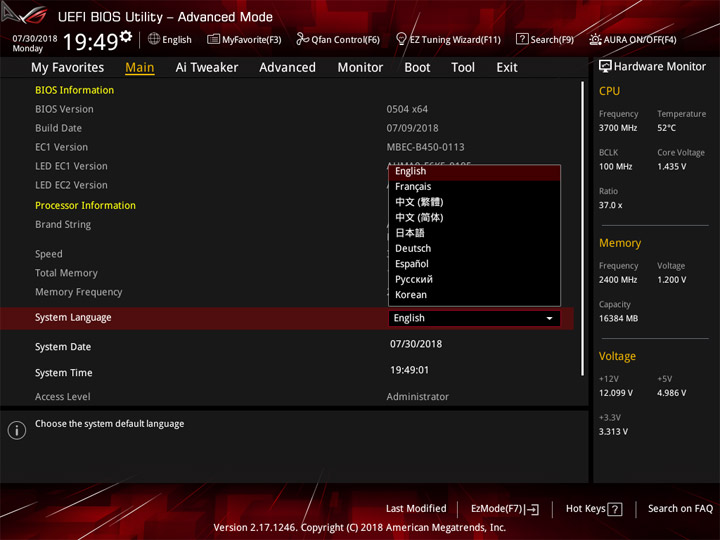720x540 pixels.
Task: Click the Access Level label
Action: [62, 396]
